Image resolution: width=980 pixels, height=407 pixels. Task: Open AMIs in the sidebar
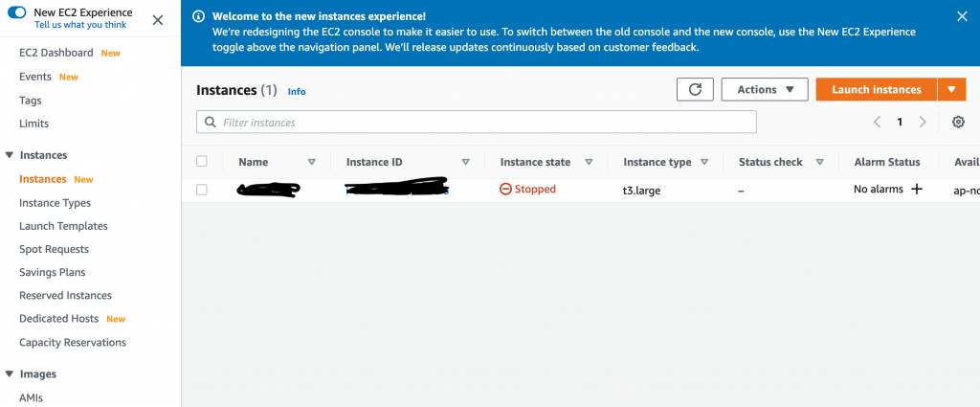point(31,397)
